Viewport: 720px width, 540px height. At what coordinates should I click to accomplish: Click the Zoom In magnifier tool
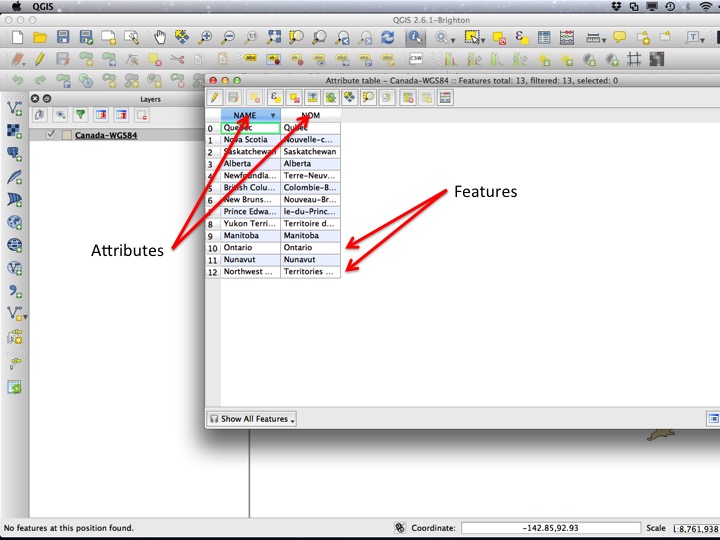pos(205,37)
